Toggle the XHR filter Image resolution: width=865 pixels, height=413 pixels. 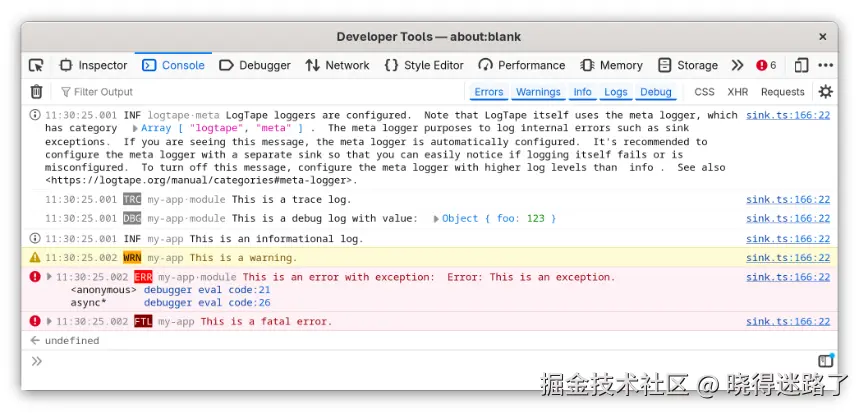(738, 92)
